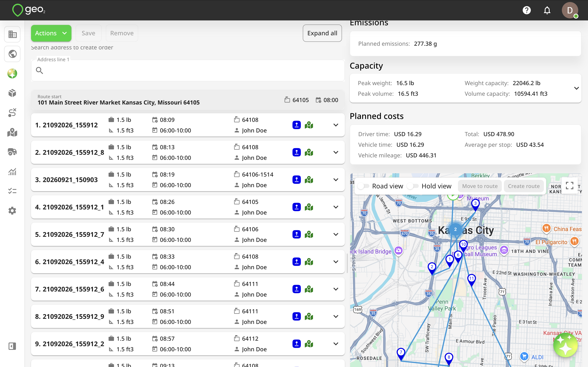This screenshot has width=588, height=367.
Task: Open the settings gear sidebar icon
Action: click(x=12, y=211)
